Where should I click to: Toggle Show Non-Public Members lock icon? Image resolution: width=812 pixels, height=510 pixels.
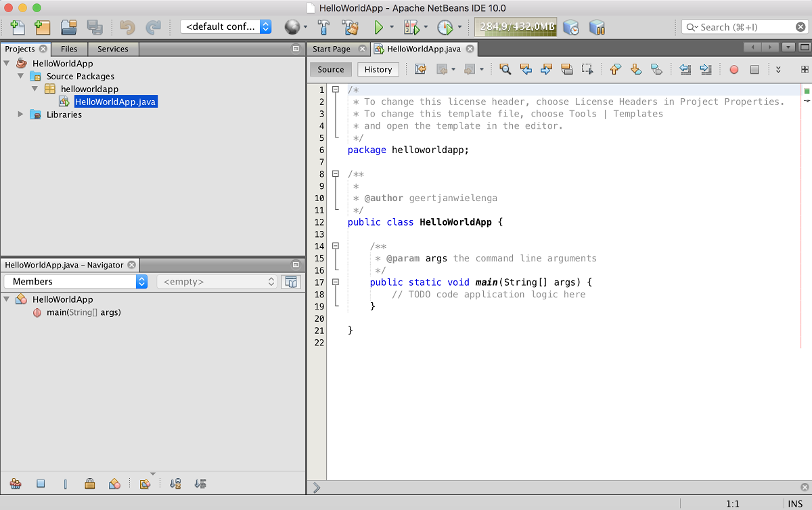click(x=89, y=484)
